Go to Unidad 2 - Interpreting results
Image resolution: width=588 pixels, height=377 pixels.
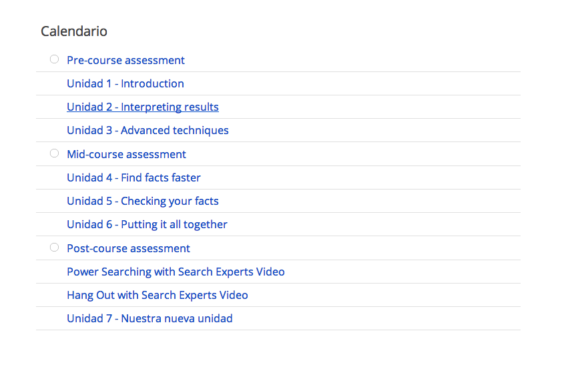tap(143, 107)
